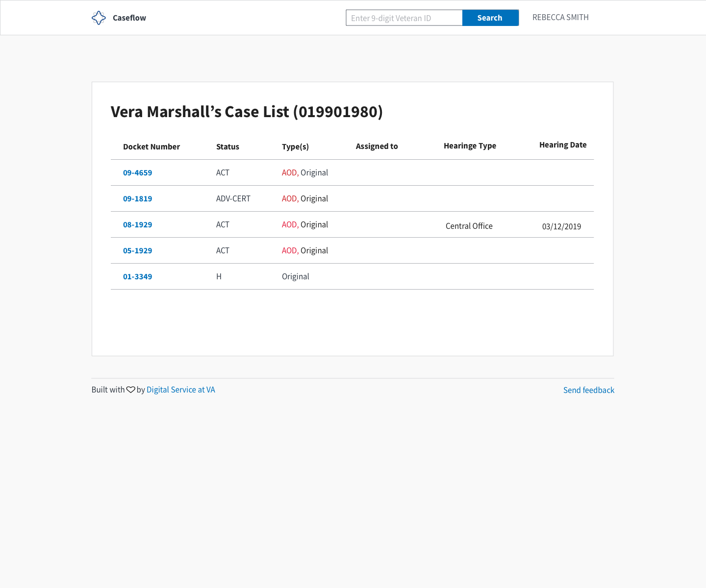706x588 pixels.
Task: Open docket number 08-1929
Action: (137, 224)
